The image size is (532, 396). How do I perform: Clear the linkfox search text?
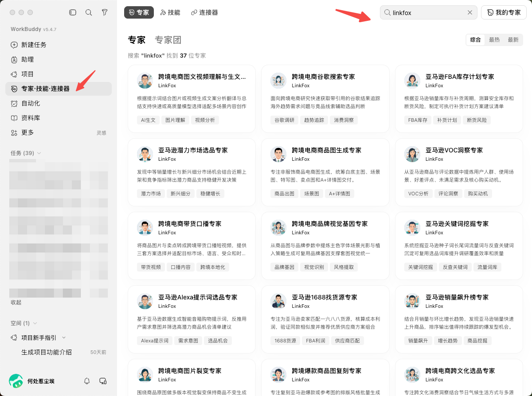470,12
